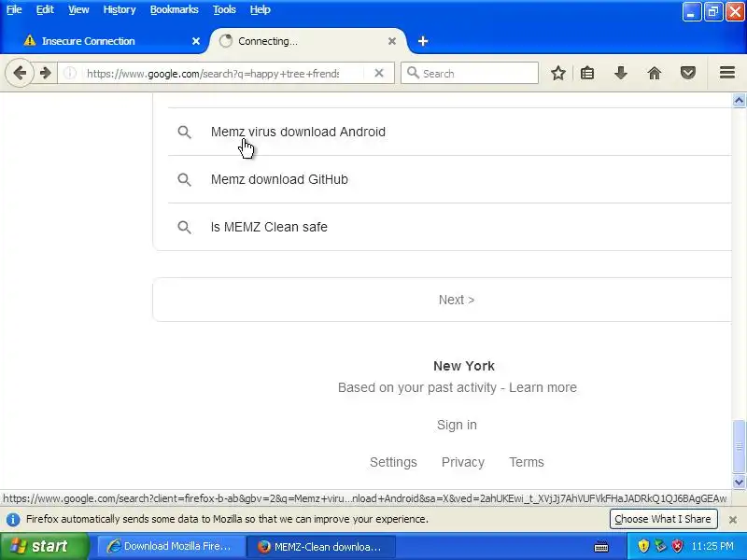The width and height of the screenshot is (747, 560).
Task: Open Memz virus download Android suggestion
Action: (298, 132)
